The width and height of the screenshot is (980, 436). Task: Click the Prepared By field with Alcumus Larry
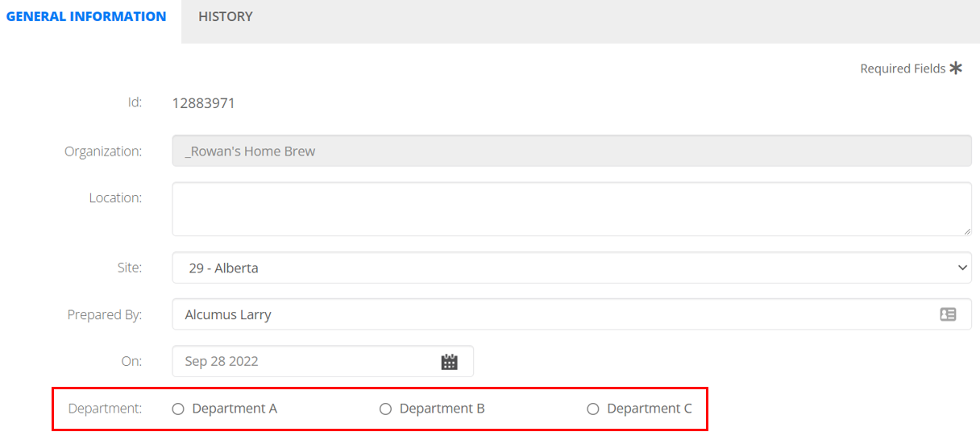[571, 314]
